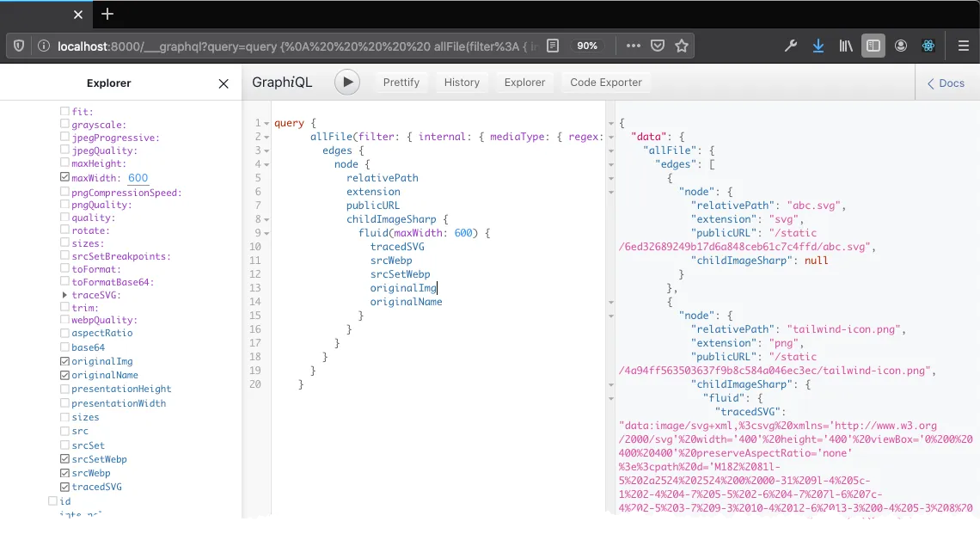This screenshot has height=540, width=980.
Task: Click the tracking protection shield
Action: tap(17, 46)
